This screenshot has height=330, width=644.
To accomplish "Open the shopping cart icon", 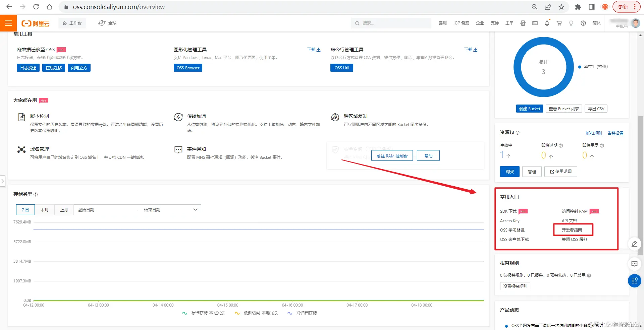I will point(559,23).
